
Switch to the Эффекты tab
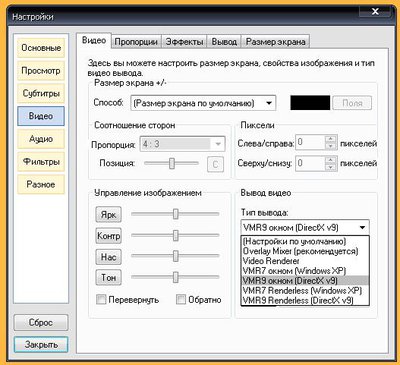pyautogui.click(x=184, y=42)
